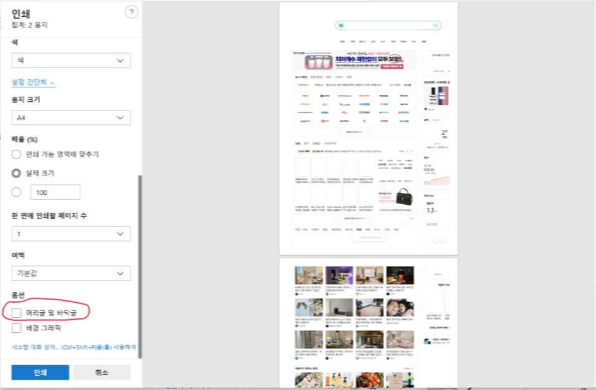Select the custom scale percentage radio button
The image size is (596, 390).
coord(16,192)
